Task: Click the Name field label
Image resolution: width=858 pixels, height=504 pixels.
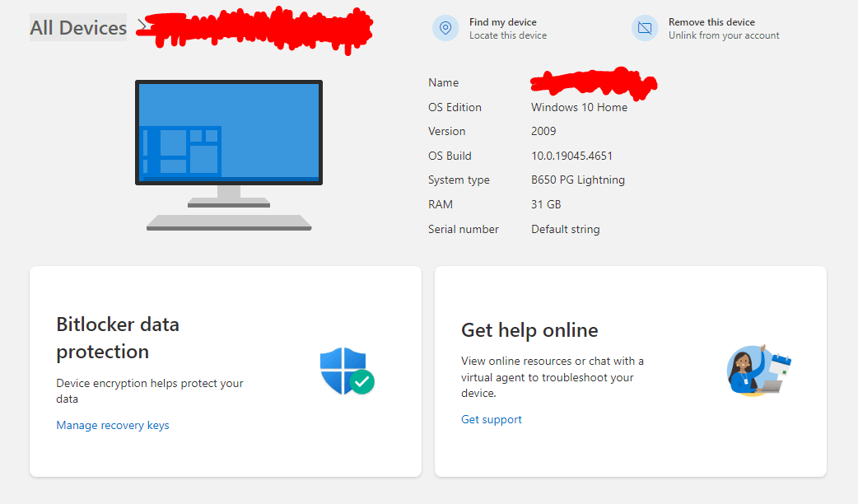Action: 443,82
